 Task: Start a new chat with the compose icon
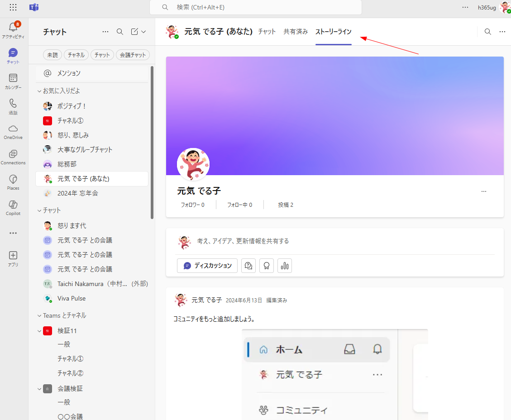(134, 32)
